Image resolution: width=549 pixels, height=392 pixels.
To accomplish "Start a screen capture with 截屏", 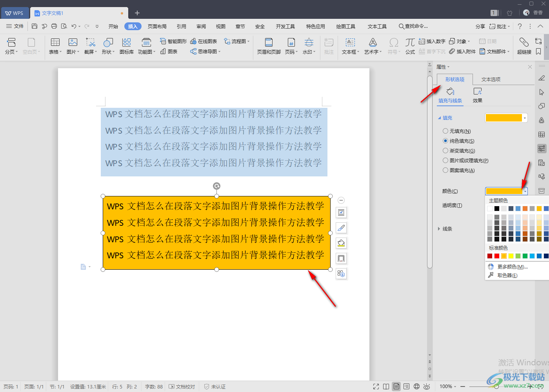I will coord(91,46).
